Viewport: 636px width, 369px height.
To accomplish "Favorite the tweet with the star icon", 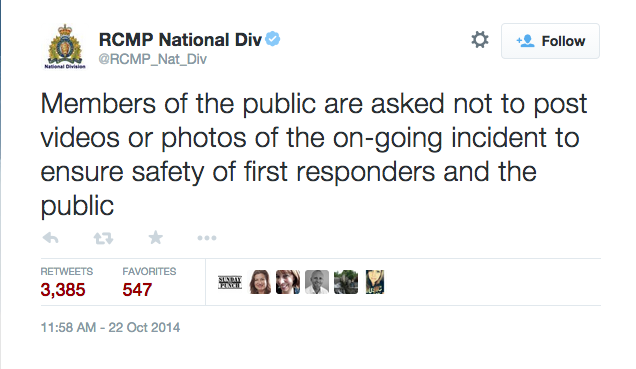I will click(155, 238).
